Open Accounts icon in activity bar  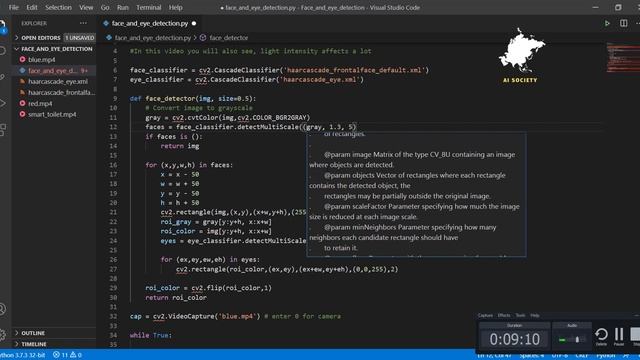coord(2,309)
